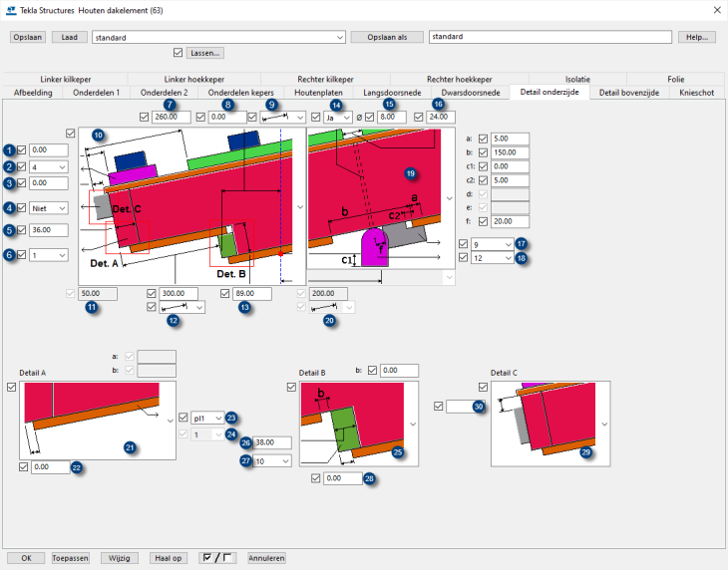
Task: Click the Opslaan als button
Action: [x=386, y=37]
